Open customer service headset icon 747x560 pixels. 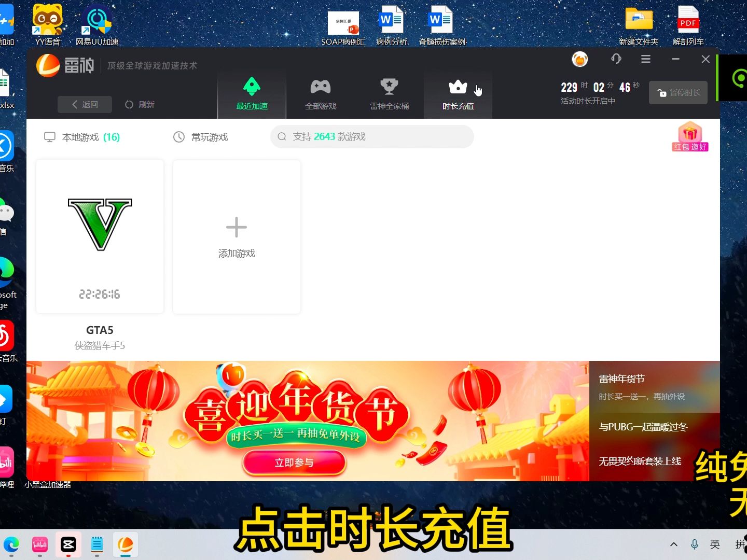click(616, 59)
